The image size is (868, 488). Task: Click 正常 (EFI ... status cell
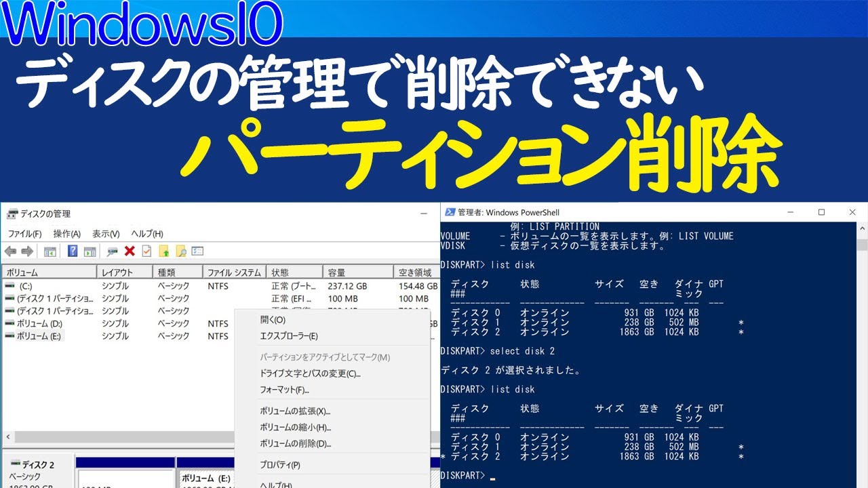292,298
